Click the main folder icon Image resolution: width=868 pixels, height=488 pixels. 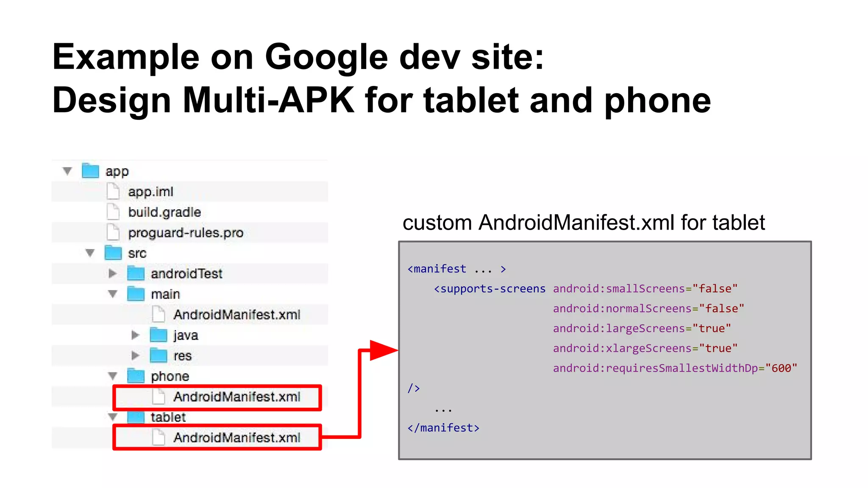pyautogui.click(x=136, y=293)
